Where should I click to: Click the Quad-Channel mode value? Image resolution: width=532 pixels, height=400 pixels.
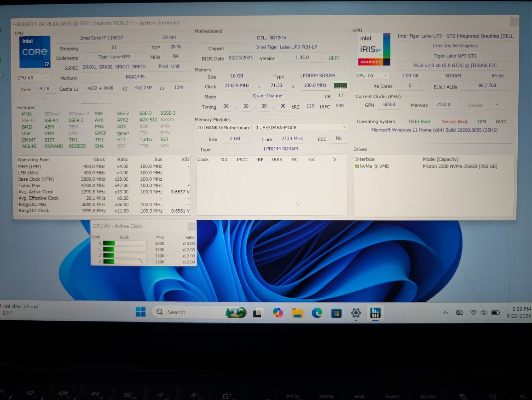click(x=268, y=96)
